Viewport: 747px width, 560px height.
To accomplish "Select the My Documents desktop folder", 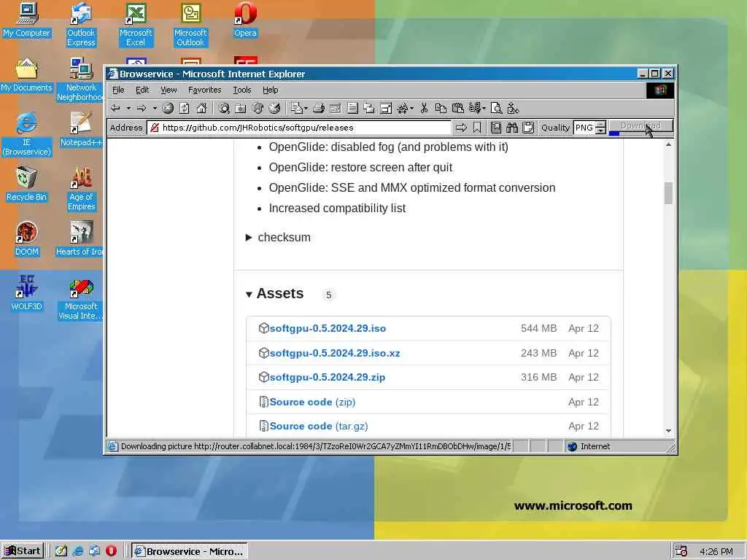I will [x=26, y=75].
